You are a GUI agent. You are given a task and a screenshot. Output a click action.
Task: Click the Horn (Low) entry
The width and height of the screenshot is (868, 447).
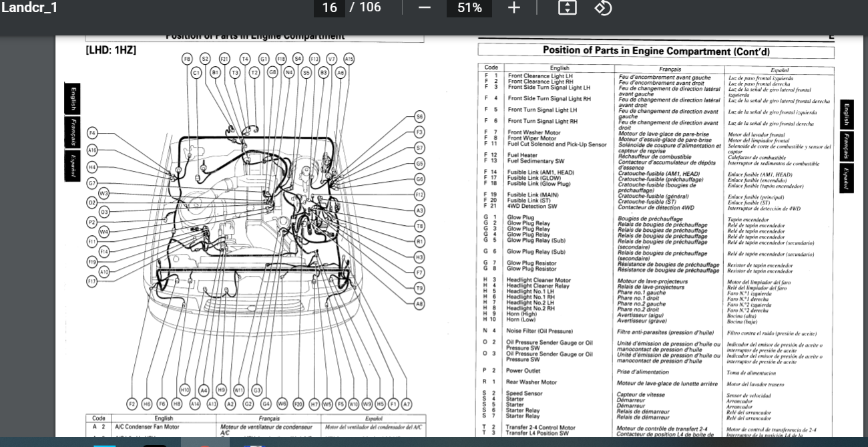[x=521, y=319]
